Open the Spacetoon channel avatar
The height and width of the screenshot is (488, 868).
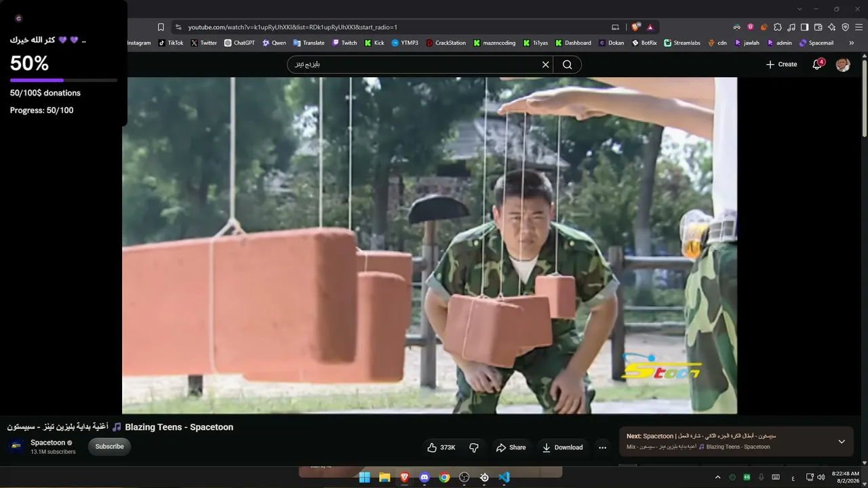click(x=17, y=447)
